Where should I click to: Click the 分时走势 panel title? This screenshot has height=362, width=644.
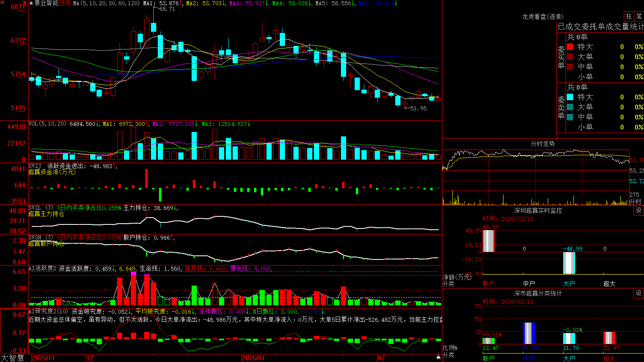(543, 144)
